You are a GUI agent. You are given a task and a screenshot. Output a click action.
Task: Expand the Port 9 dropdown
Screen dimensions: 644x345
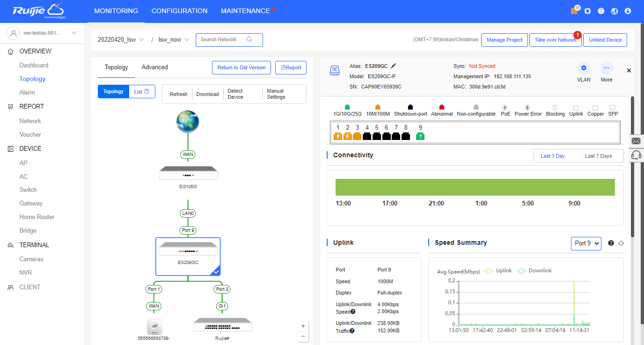click(586, 243)
